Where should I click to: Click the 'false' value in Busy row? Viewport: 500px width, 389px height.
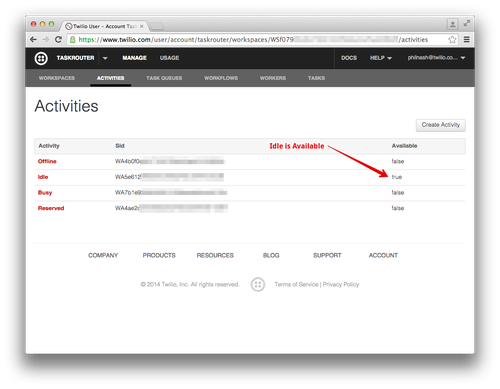(x=398, y=193)
